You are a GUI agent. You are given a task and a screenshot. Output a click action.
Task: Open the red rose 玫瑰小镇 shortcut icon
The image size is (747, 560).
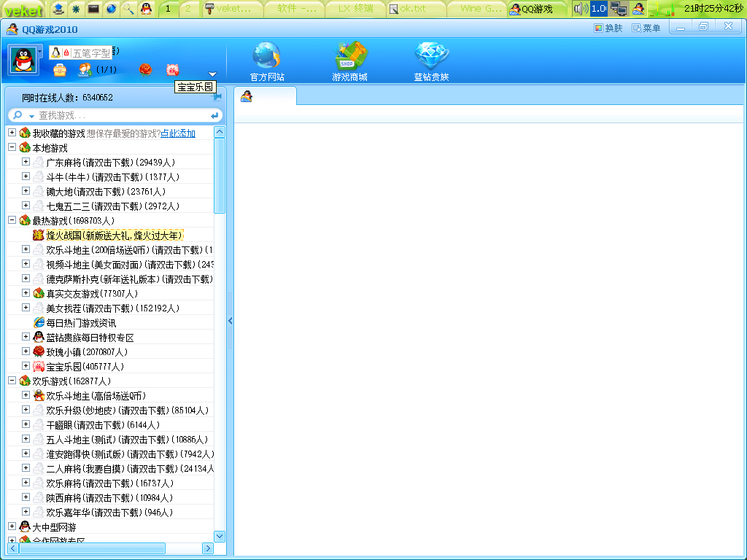click(x=145, y=70)
